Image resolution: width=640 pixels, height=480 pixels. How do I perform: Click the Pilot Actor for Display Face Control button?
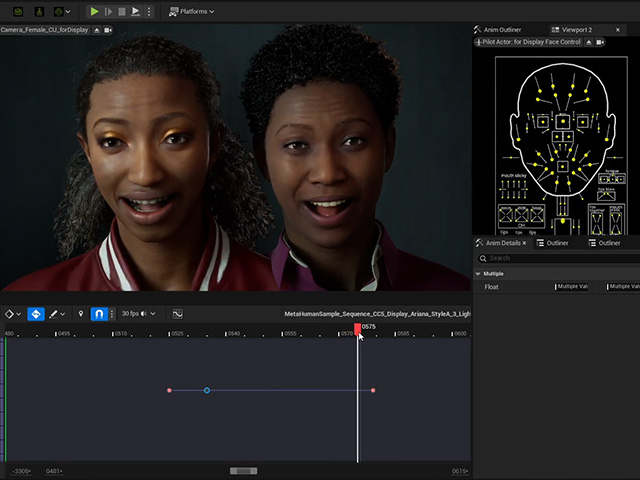pos(527,42)
